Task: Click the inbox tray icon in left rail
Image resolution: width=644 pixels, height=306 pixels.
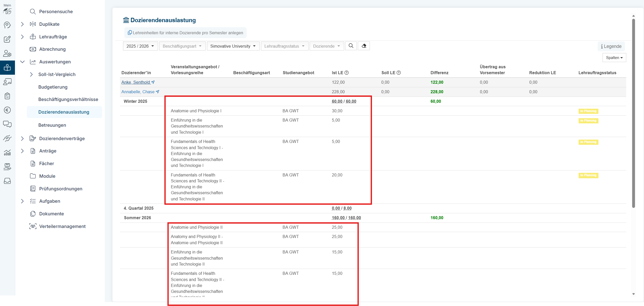Action: tap(7, 181)
